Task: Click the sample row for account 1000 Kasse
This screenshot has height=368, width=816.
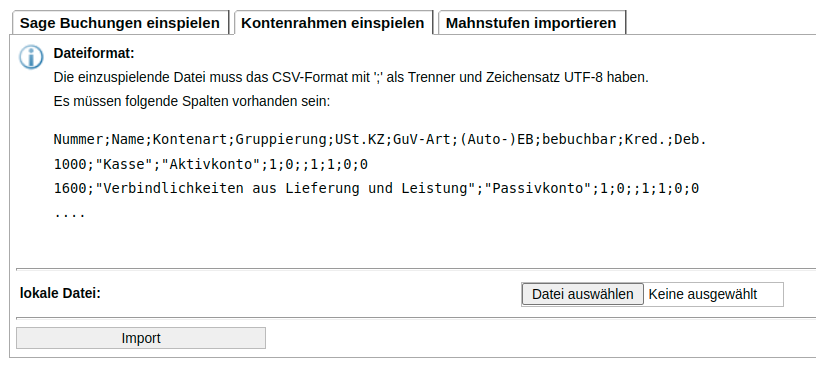Action: pos(211,164)
